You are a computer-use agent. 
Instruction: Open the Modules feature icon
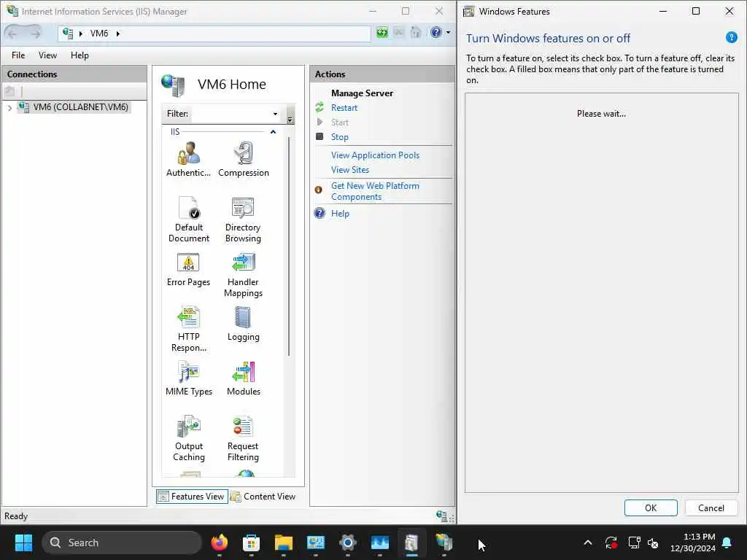[244, 378]
